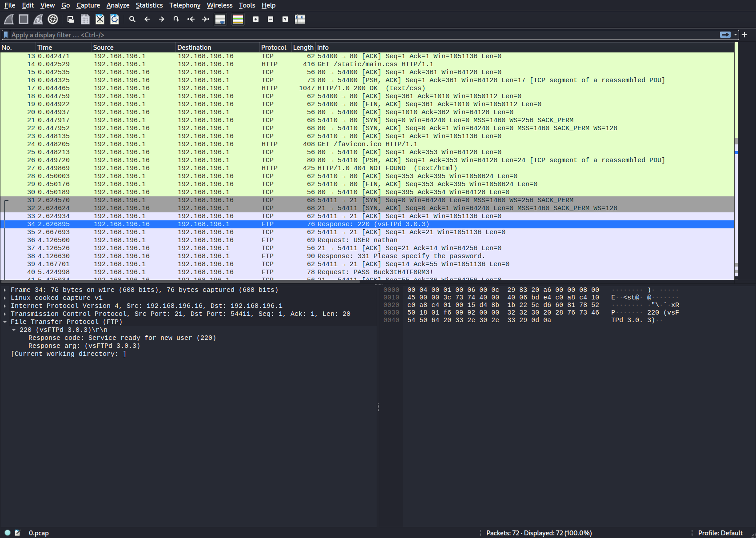756x538 pixels.
Task: Open the Help menu
Action: click(x=269, y=5)
